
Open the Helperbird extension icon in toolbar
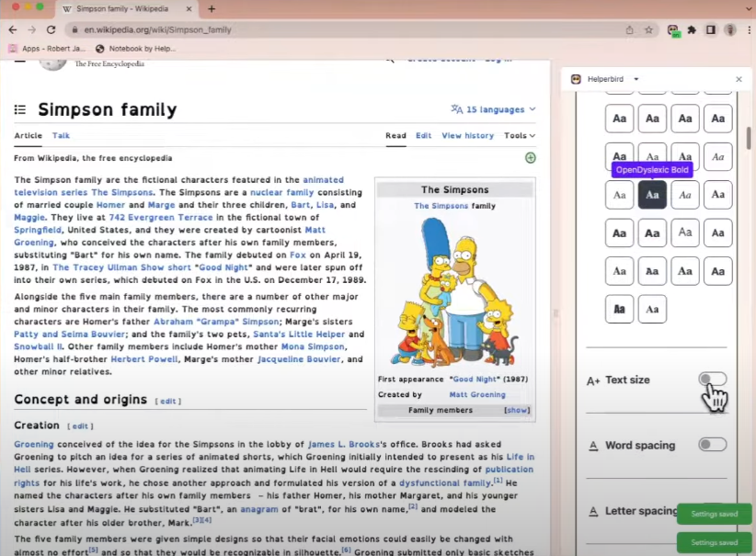(x=673, y=30)
